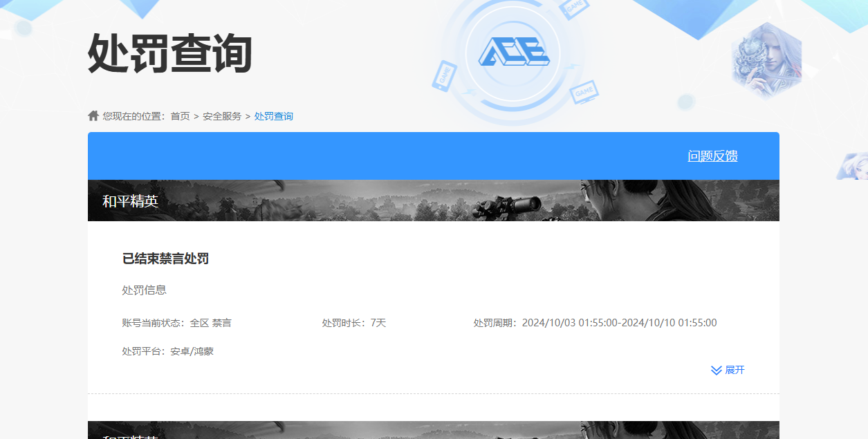Open the 问题反馈 feedback link

coord(712,156)
